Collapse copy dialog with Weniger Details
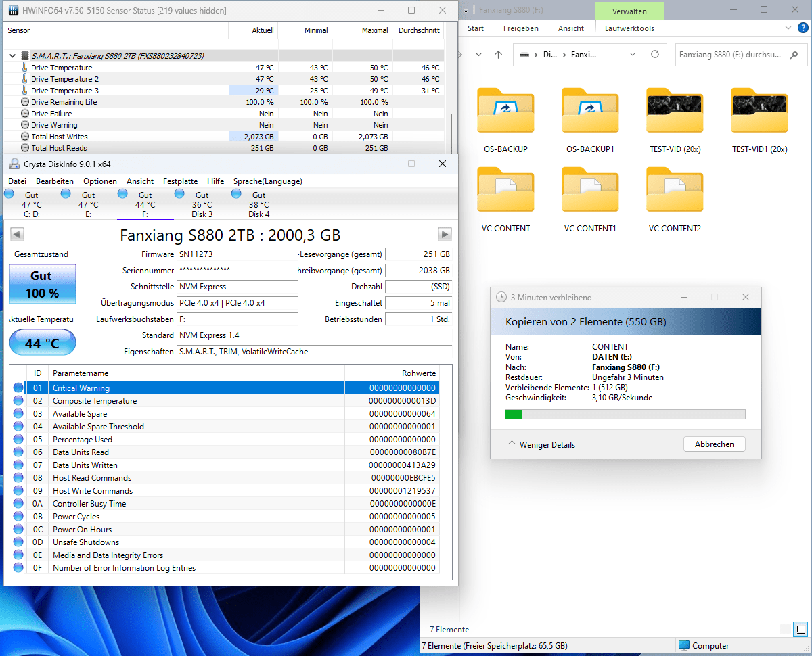The height and width of the screenshot is (656, 812). [x=541, y=444]
